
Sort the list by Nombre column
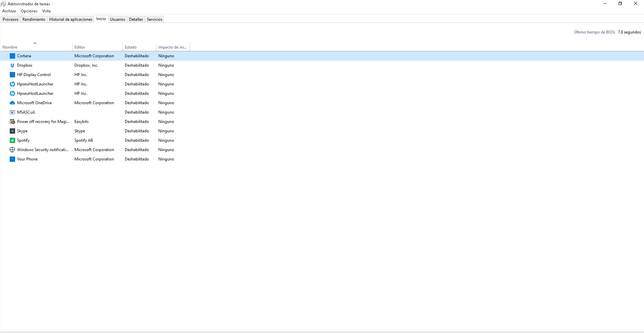(x=36, y=47)
